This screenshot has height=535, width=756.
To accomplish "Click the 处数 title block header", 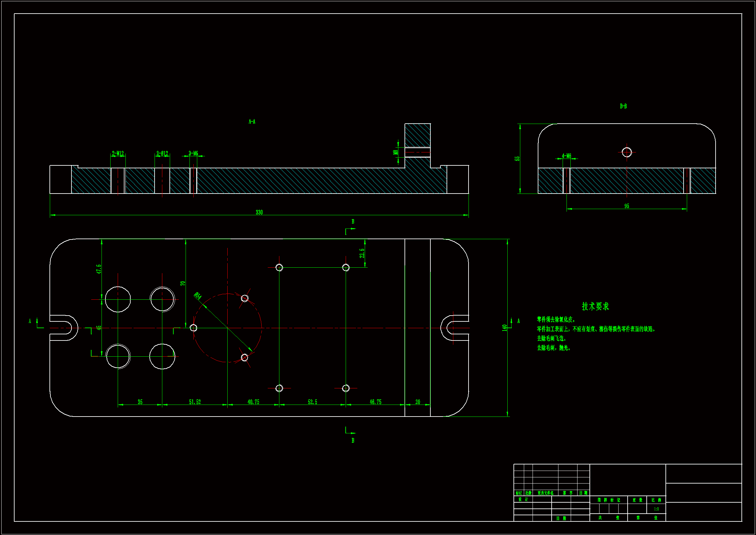I will pyautogui.click(x=528, y=493).
